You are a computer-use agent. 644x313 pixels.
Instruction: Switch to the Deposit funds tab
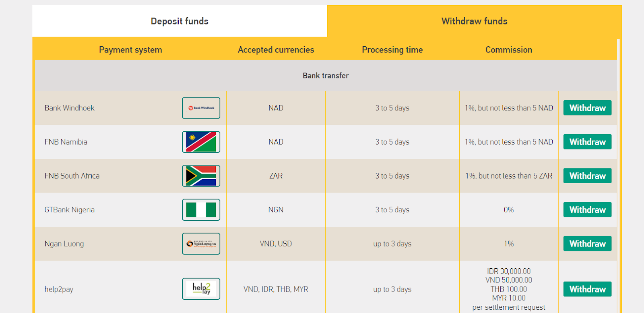point(180,21)
